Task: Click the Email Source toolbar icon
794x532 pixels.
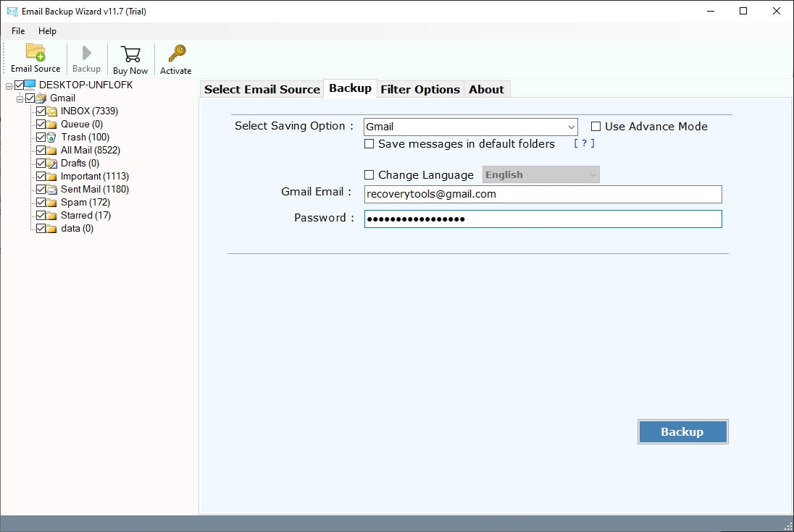Action: click(35, 54)
